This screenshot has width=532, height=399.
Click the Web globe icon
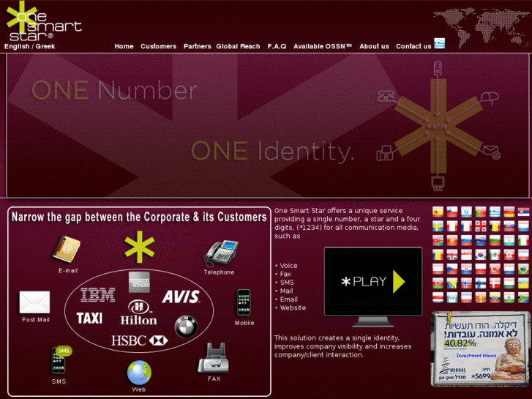pos(139,373)
